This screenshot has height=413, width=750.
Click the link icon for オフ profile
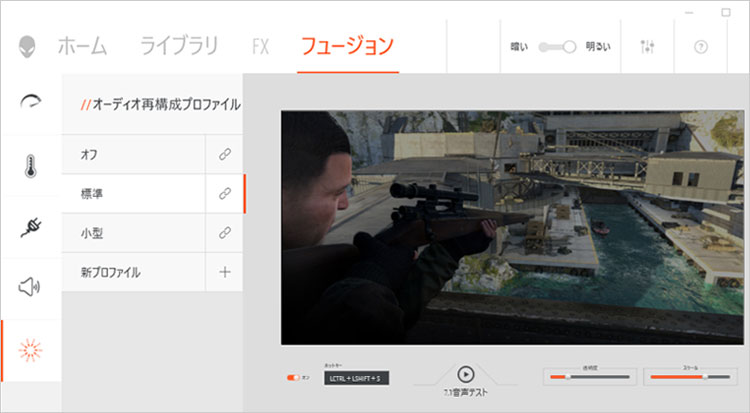(224, 155)
